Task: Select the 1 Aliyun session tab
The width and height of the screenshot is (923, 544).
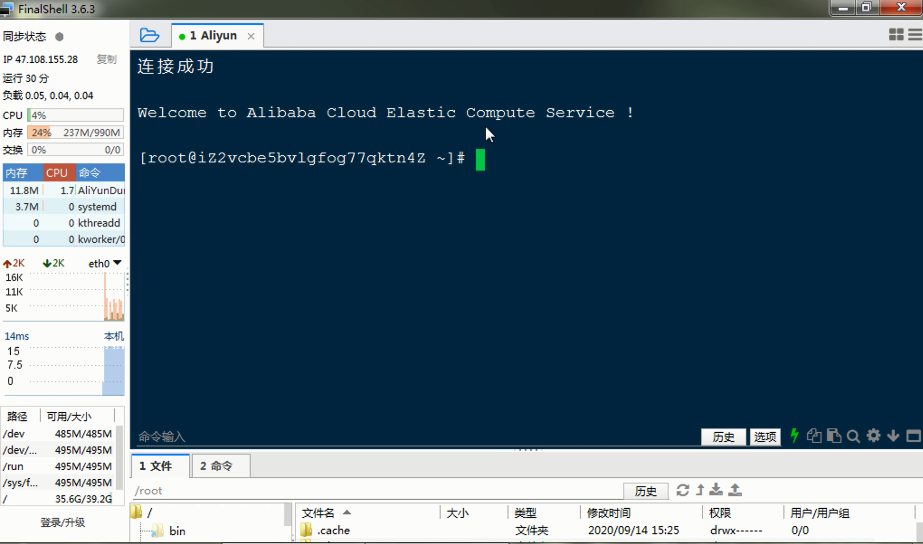Action: pos(213,35)
